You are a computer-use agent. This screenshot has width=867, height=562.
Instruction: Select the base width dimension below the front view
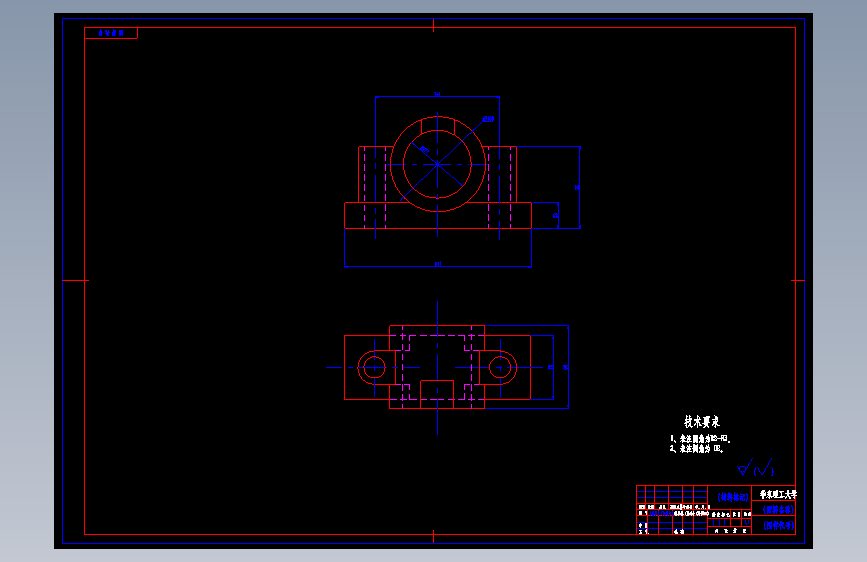click(438, 264)
